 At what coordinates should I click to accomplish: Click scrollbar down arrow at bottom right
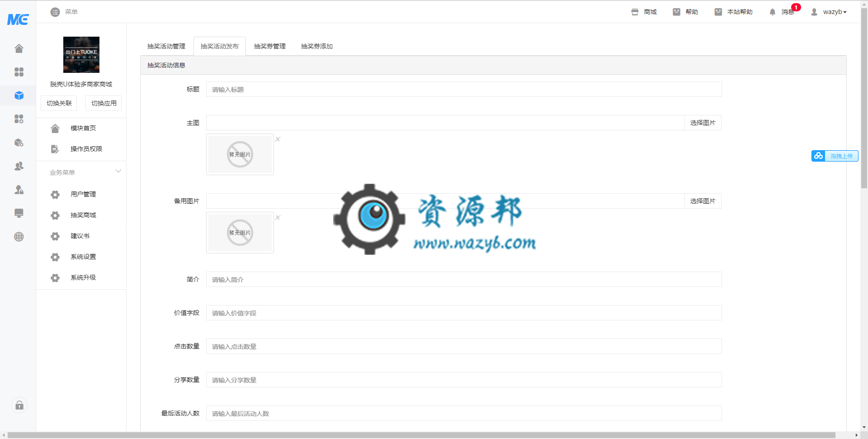pyautogui.click(x=864, y=427)
